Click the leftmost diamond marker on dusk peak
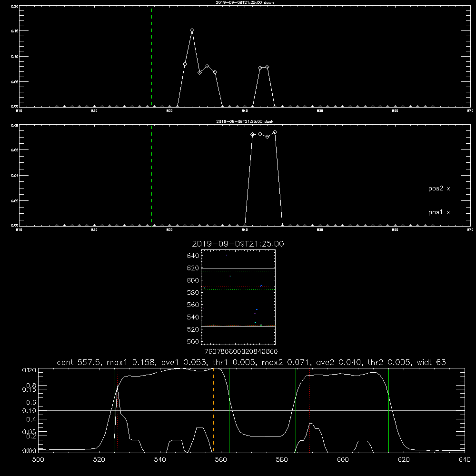 coord(252,135)
